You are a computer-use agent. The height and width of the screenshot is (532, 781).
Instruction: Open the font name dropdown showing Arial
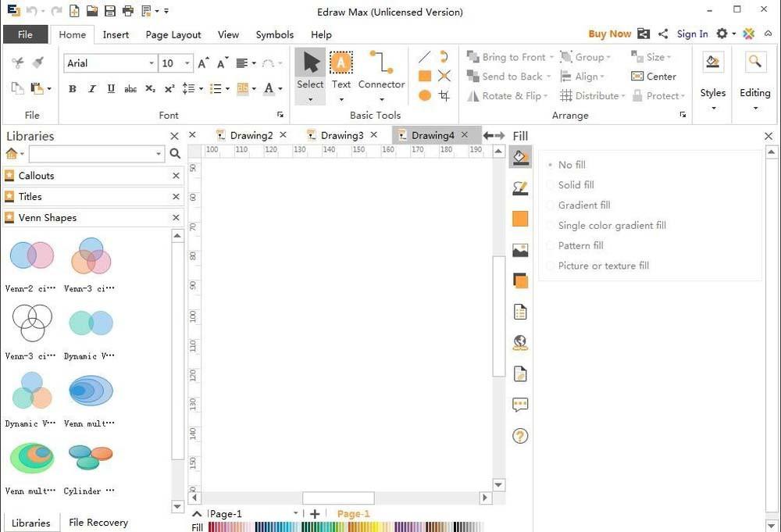tap(152, 63)
